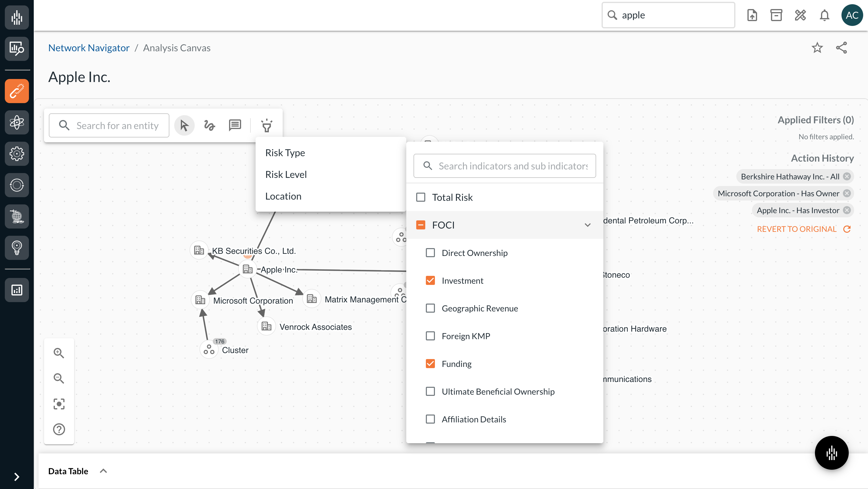This screenshot has width=868, height=489.
Task: Click the top apple search box
Action: coord(668,15)
